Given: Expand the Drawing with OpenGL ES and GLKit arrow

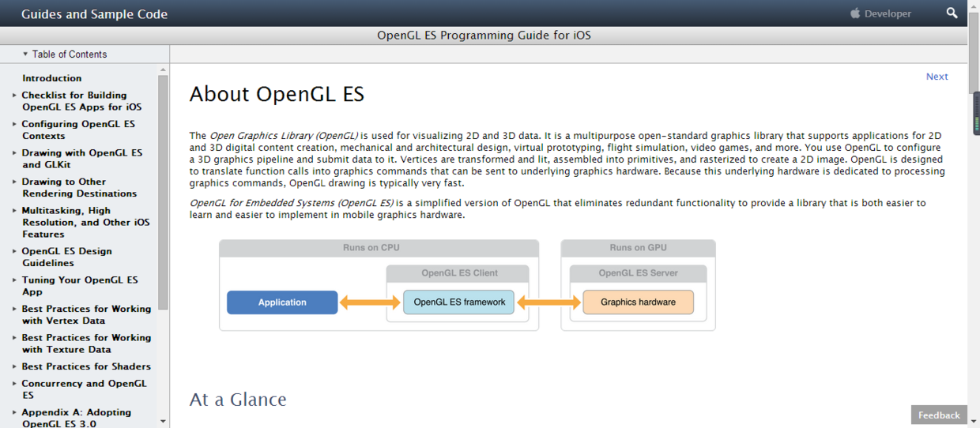Looking at the screenshot, I should (x=14, y=153).
